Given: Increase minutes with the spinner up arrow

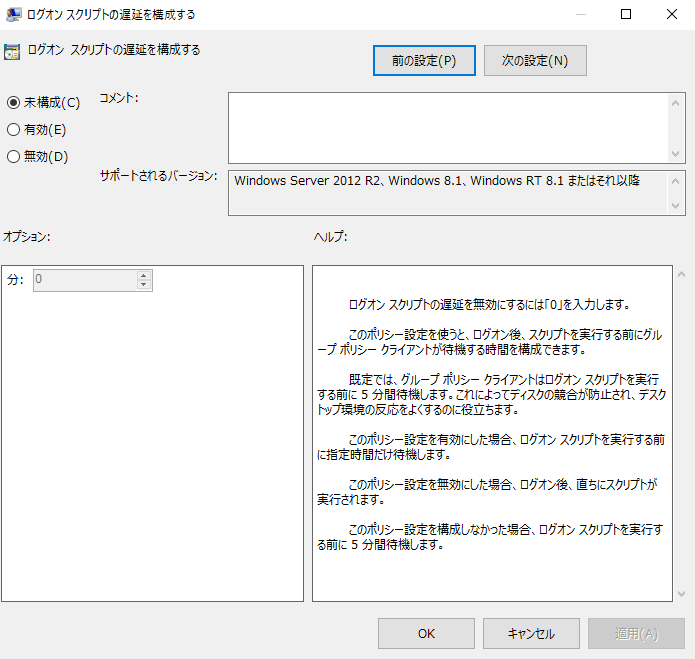Looking at the screenshot, I should (144, 275).
